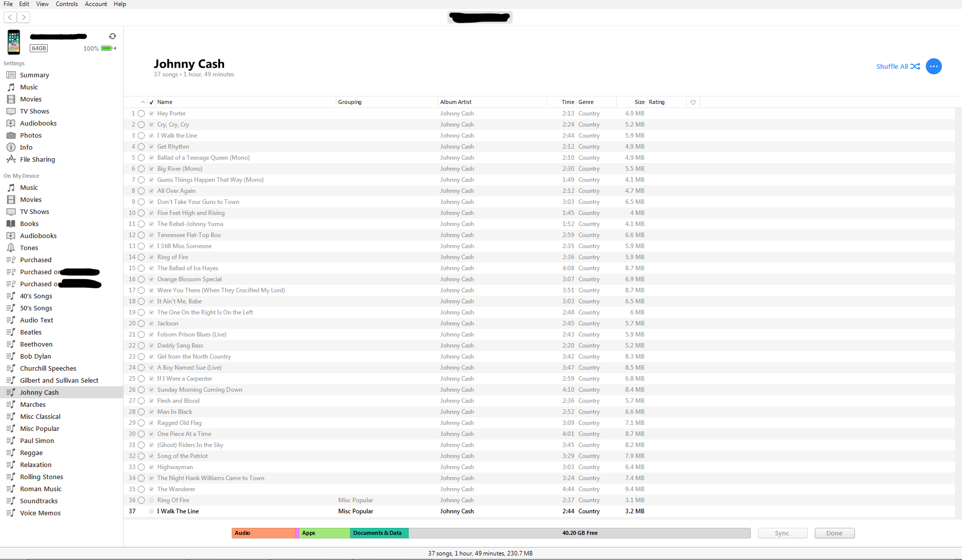Toggle checkbox for Big River (Mono)

tap(151, 169)
